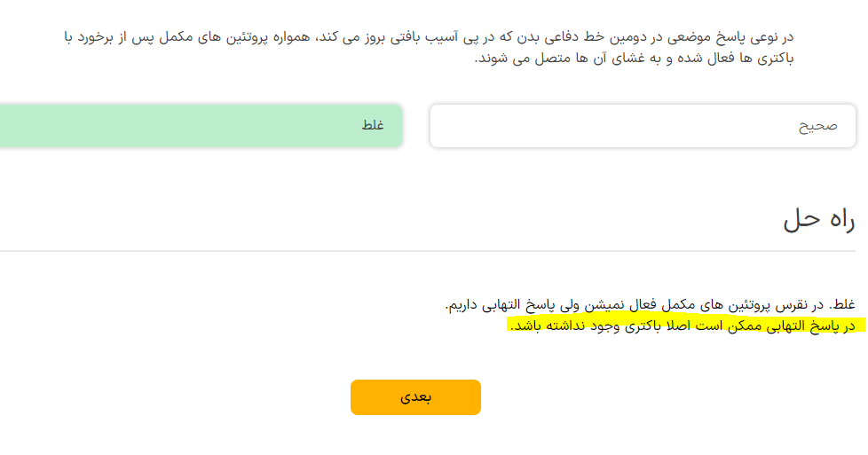
Task: Click the "راه حل" solution heading
Action: tap(818, 221)
